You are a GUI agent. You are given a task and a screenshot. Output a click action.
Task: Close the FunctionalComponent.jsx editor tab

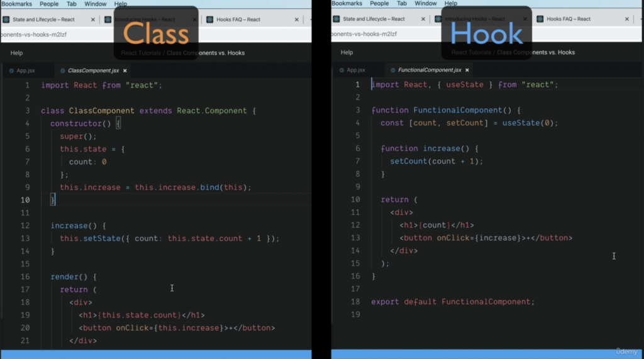coord(467,70)
